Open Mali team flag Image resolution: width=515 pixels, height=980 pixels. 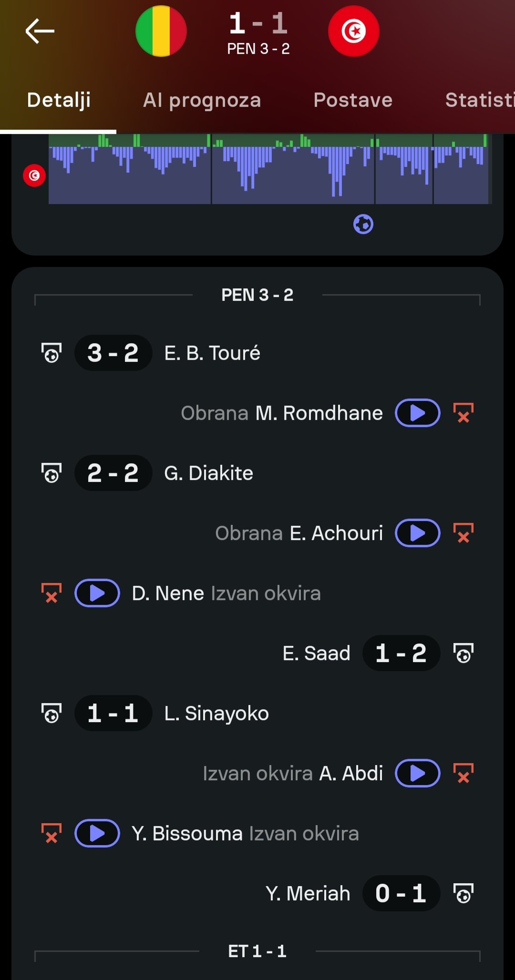[x=161, y=31]
